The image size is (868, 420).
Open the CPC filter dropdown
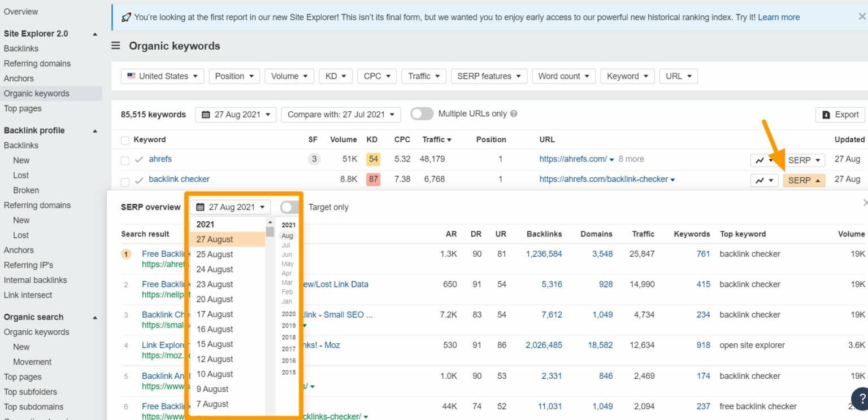[x=377, y=76]
